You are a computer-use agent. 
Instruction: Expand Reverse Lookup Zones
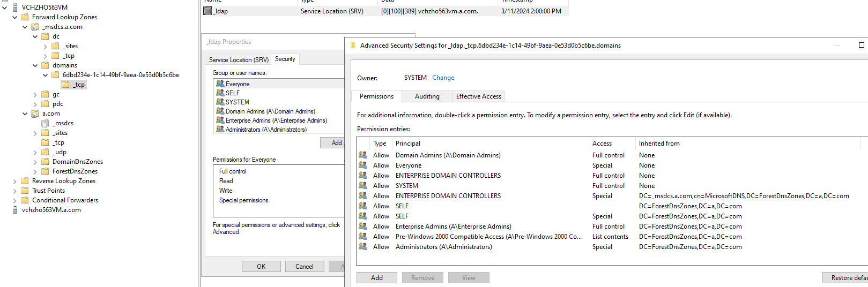pyautogui.click(x=15, y=181)
